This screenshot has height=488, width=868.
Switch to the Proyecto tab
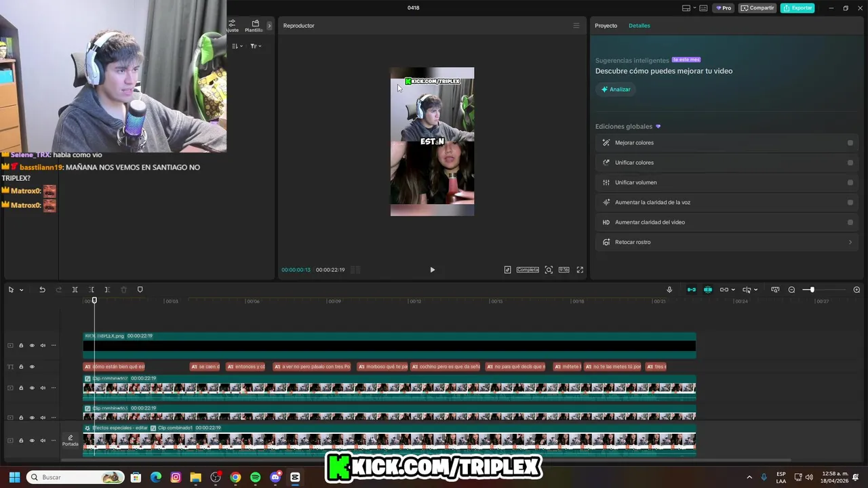click(x=606, y=26)
